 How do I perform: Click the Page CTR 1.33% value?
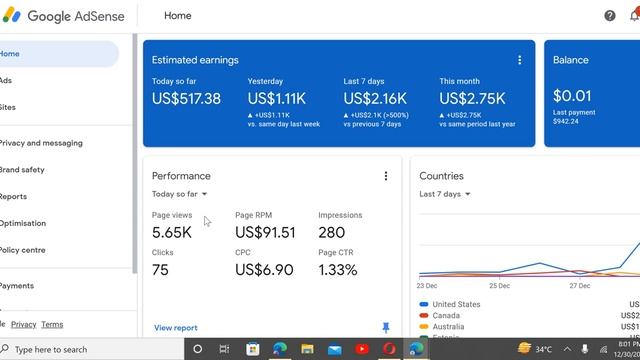[338, 270]
